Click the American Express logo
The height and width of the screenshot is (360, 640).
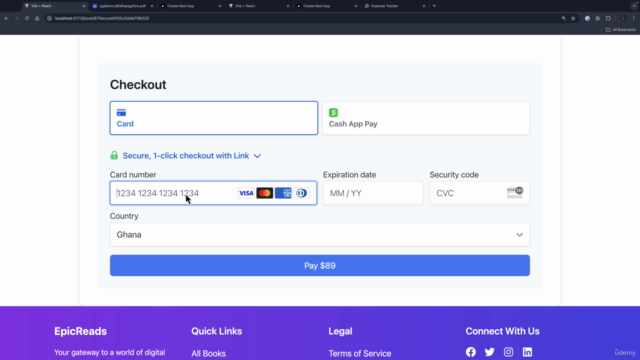(283, 193)
